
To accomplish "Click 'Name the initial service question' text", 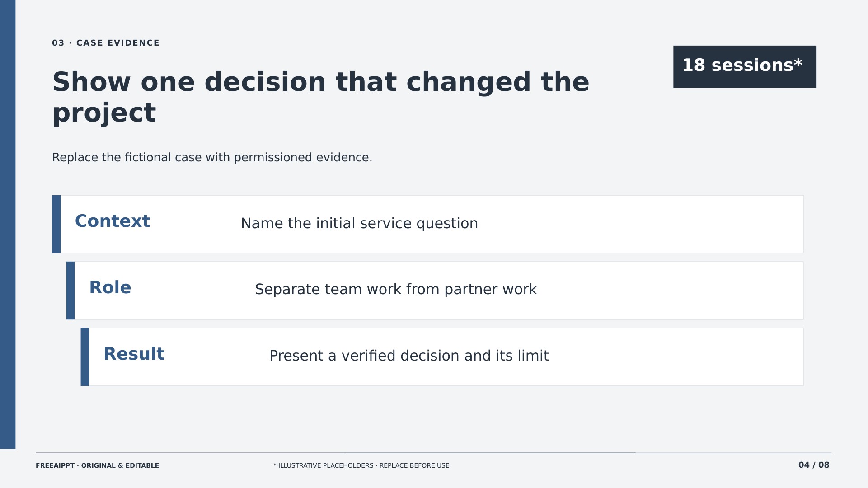I will tap(359, 223).
